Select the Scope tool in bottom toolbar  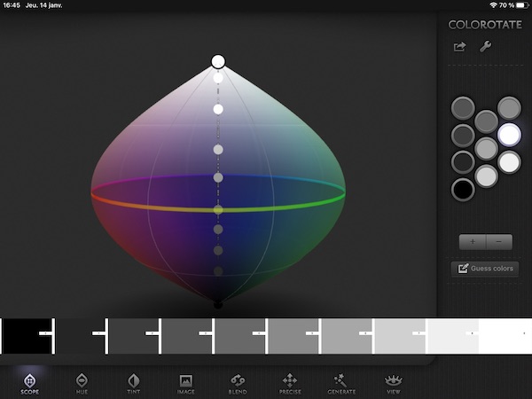[x=28, y=382]
